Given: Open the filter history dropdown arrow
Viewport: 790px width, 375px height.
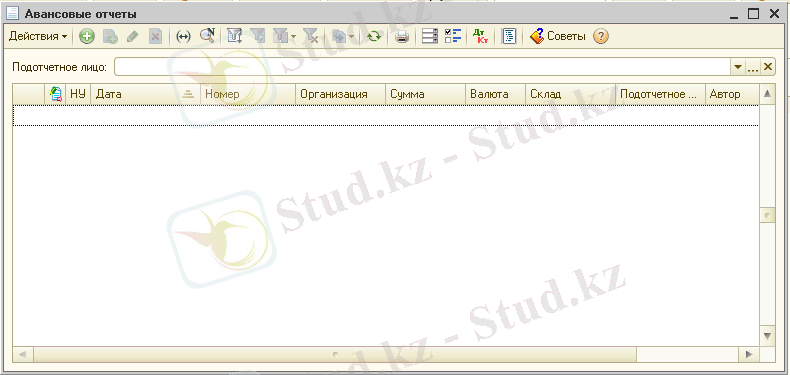Looking at the screenshot, I should coord(293,37).
